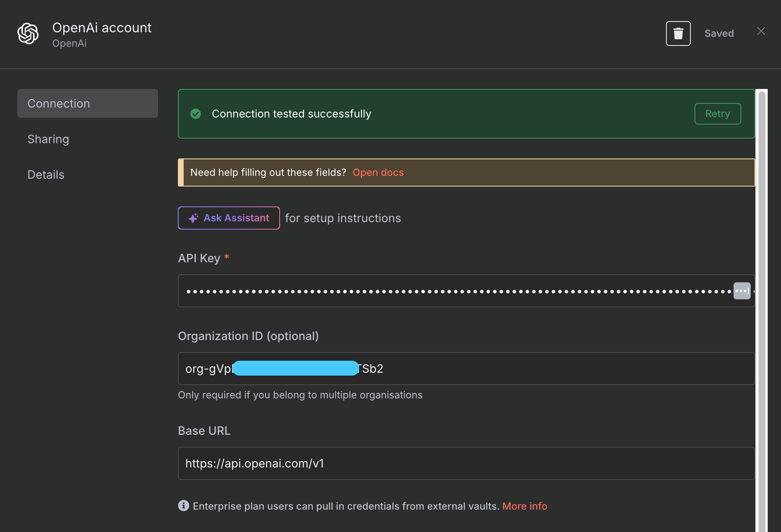Click the 'OpenAi' subtitle under the title

click(x=69, y=43)
